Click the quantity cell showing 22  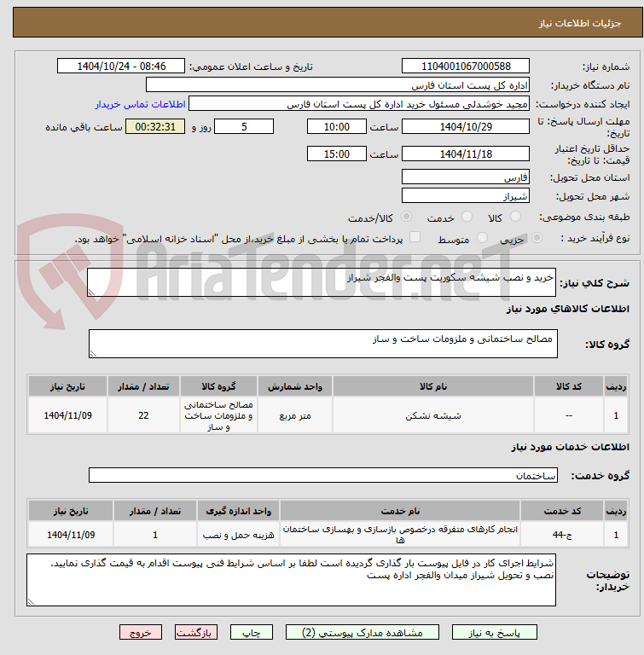click(143, 415)
